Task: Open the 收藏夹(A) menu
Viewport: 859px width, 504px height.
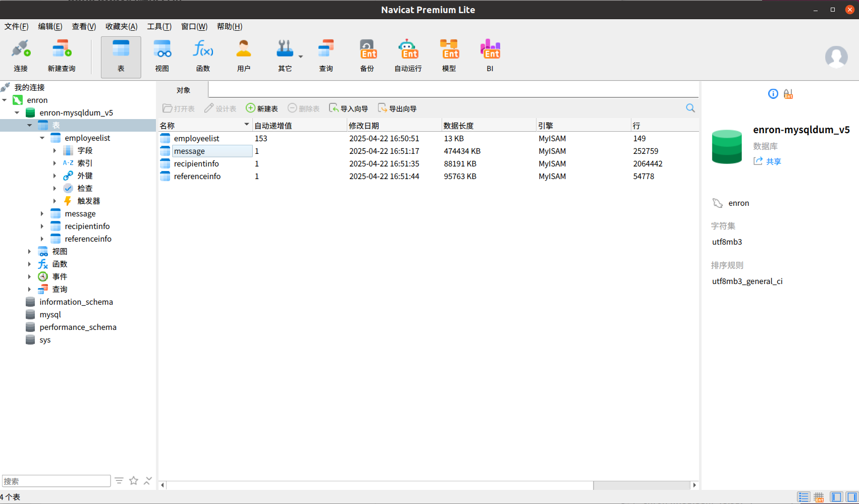Action: tap(121, 26)
